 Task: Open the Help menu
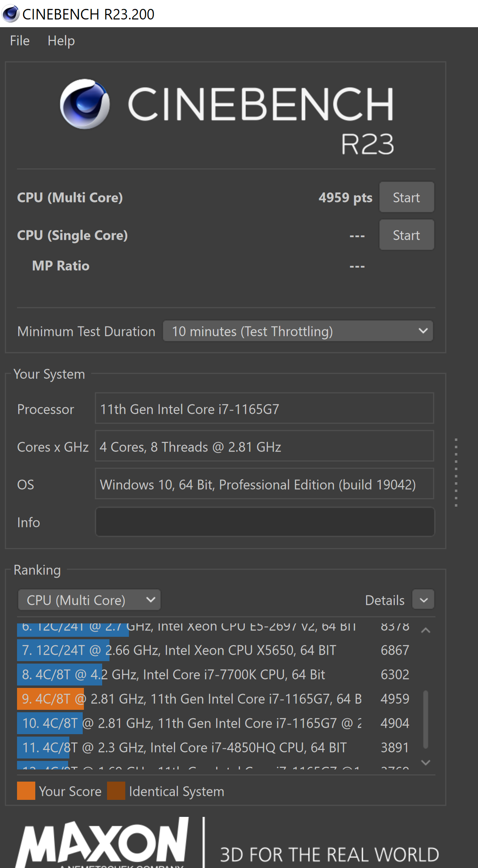click(61, 41)
